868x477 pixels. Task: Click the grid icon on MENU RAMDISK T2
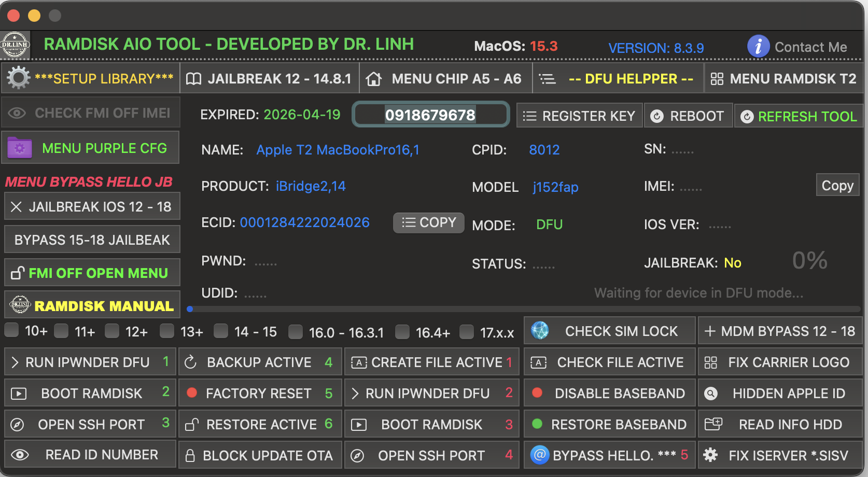tap(717, 79)
